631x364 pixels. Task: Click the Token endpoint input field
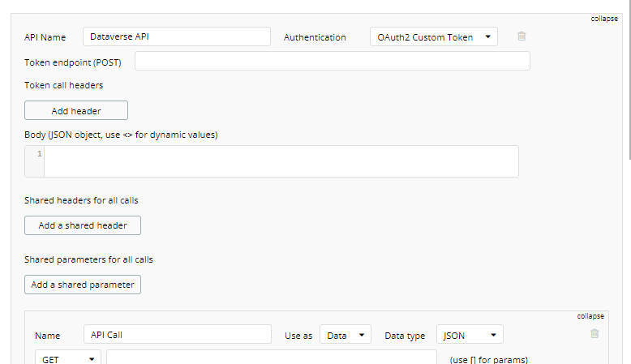coord(333,62)
